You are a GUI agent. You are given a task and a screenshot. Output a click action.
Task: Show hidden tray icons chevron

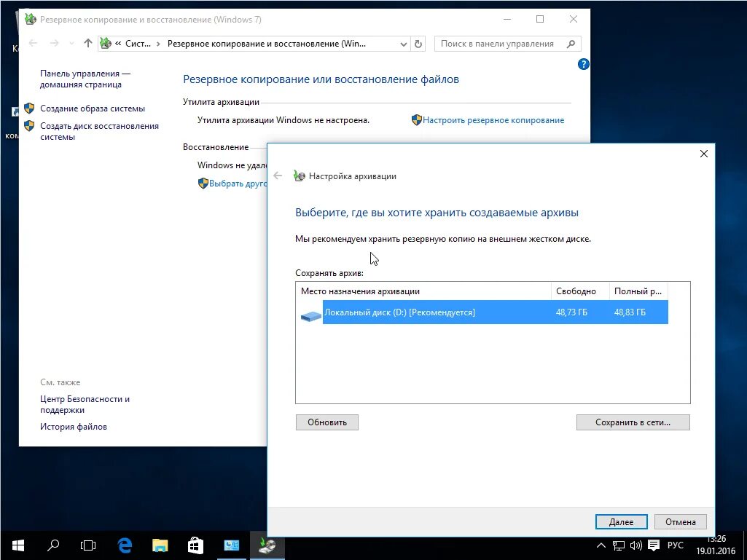coord(601,545)
